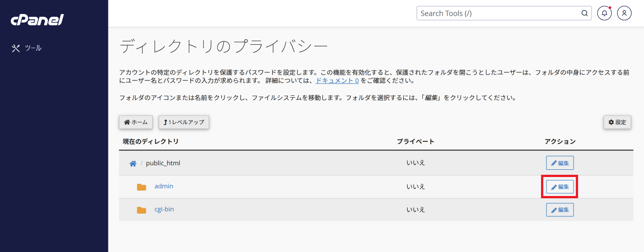644x252 pixels.
Task: Go up with the 1レベルアップ button
Action: [184, 122]
